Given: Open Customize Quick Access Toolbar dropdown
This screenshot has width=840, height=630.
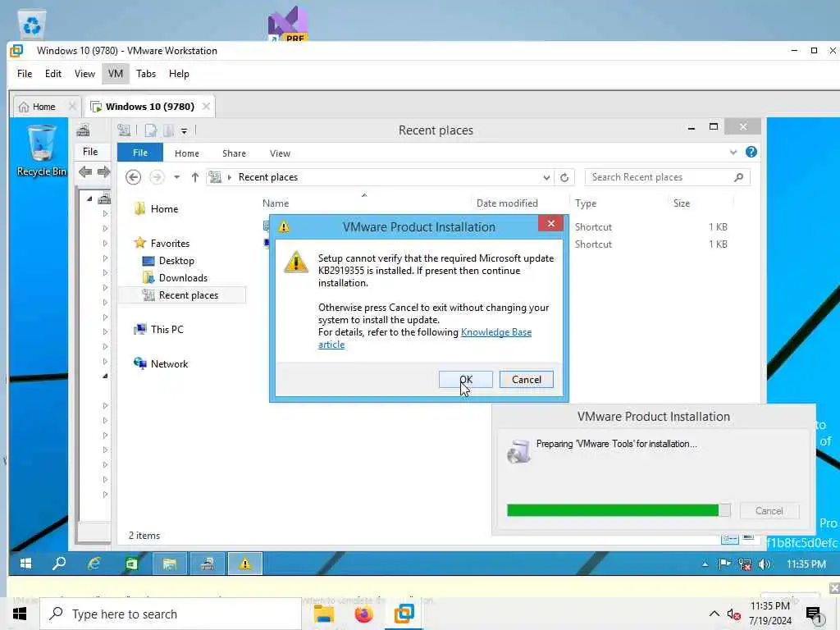Looking at the screenshot, I should pyautogui.click(x=184, y=130).
